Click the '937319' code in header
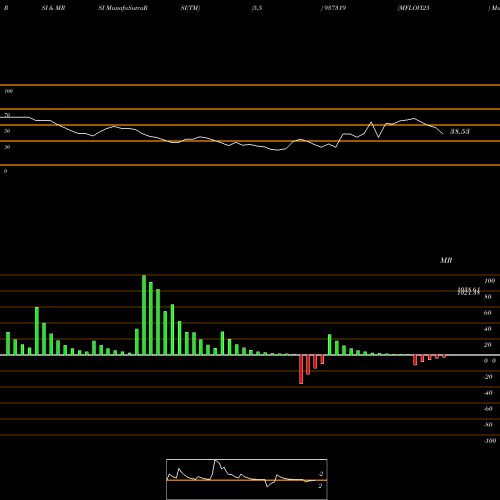Screen dimensions: 500x500 334,8
